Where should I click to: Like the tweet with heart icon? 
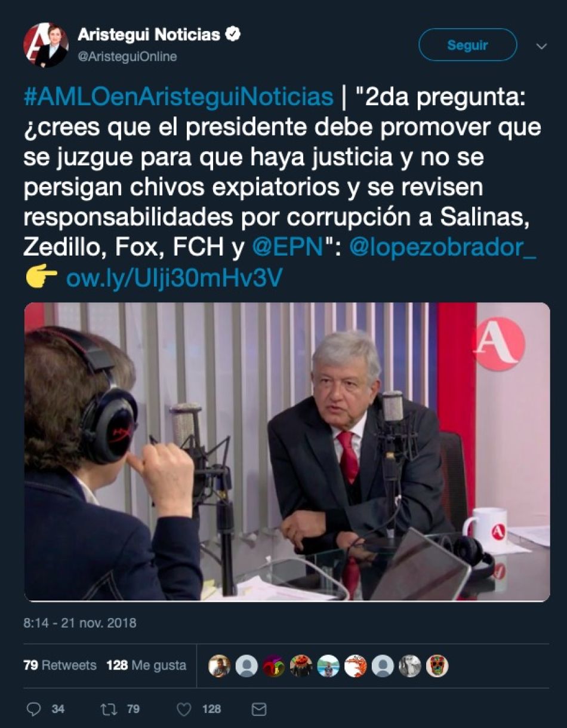[x=184, y=709]
